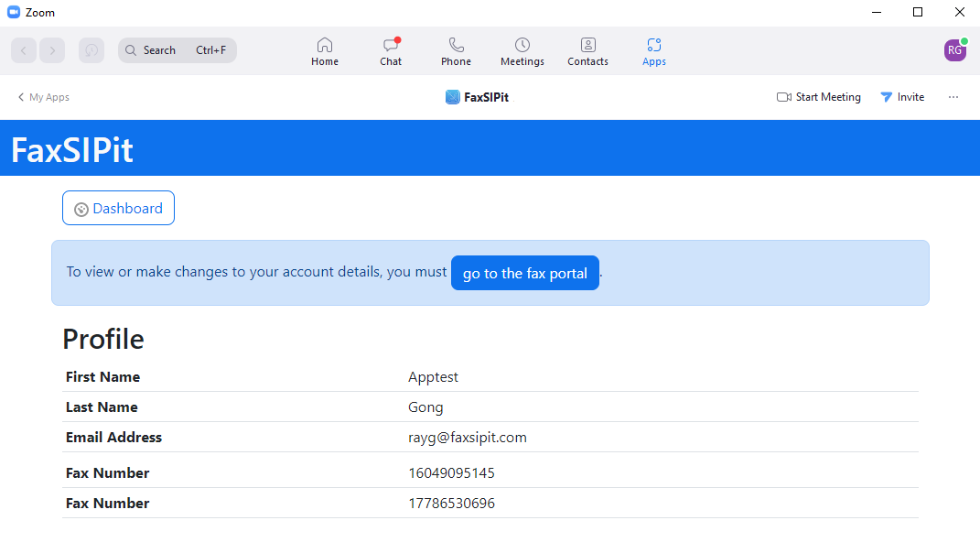This screenshot has height=553, width=980.
Task: Click the Invite button
Action: click(902, 97)
